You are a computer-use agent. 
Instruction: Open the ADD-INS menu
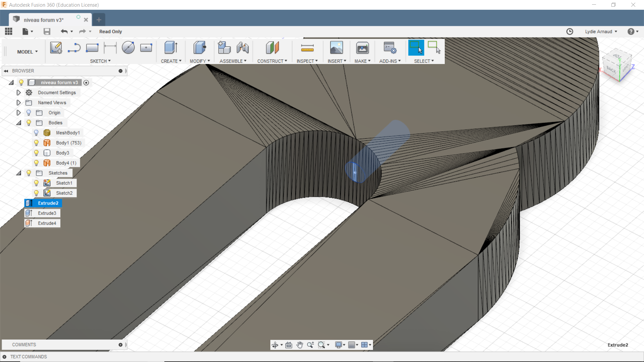[390, 61]
